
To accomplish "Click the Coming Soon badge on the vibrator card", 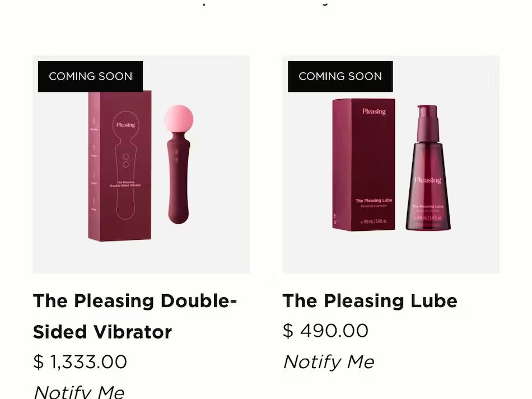I will tap(90, 76).
